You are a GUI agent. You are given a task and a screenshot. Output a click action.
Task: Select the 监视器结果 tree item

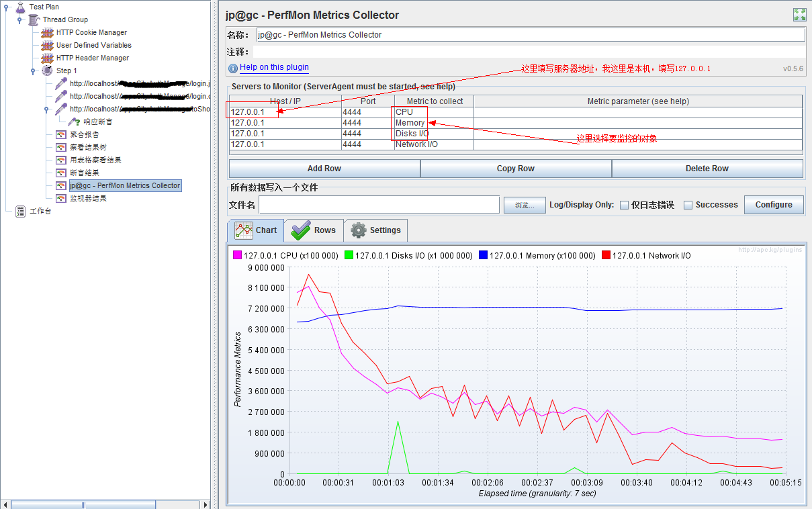[x=89, y=198]
